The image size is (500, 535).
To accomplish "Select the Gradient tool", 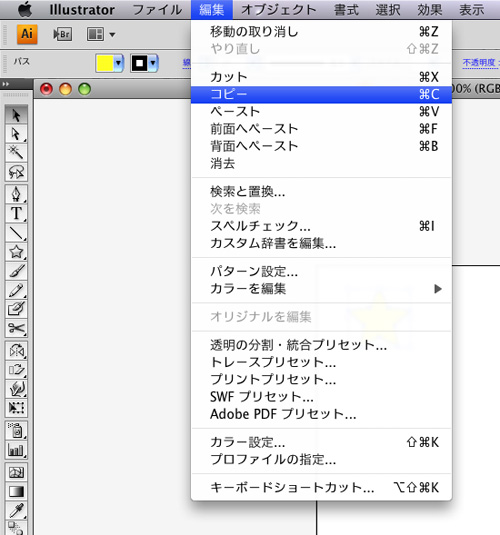I will tap(16, 492).
